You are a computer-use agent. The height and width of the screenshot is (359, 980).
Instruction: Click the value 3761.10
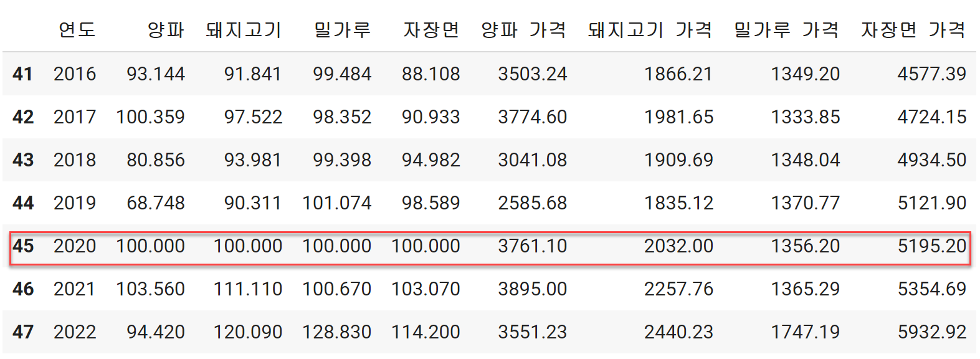point(533,246)
